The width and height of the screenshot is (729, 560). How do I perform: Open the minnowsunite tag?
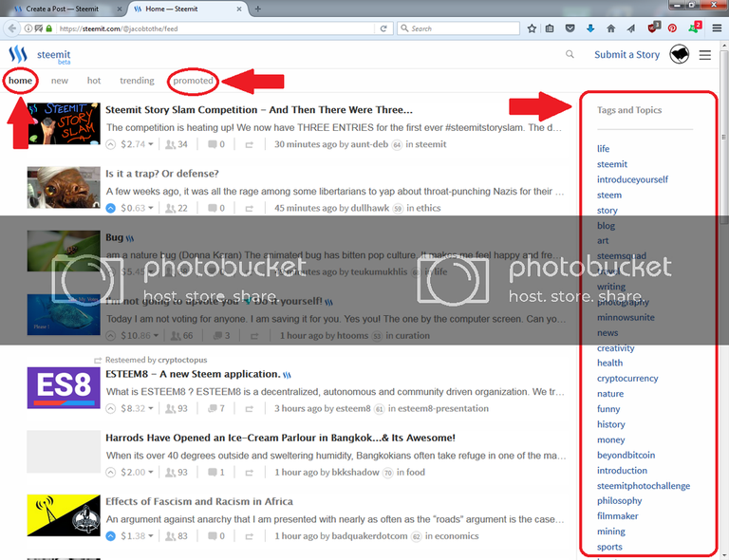point(626,317)
